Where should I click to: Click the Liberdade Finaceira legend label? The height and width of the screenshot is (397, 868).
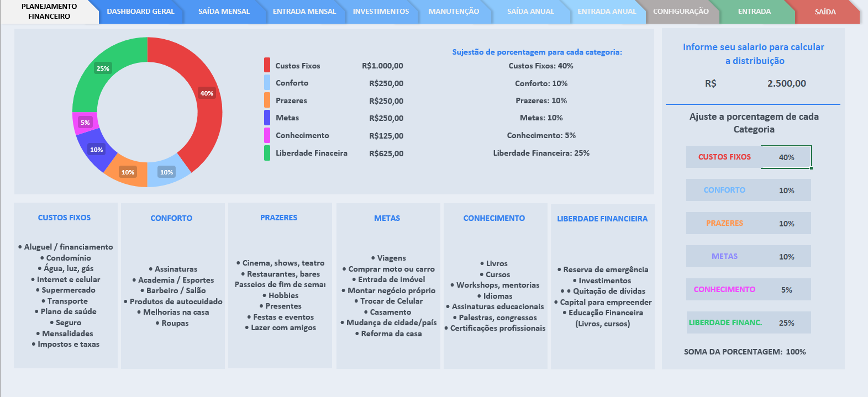tap(312, 153)
